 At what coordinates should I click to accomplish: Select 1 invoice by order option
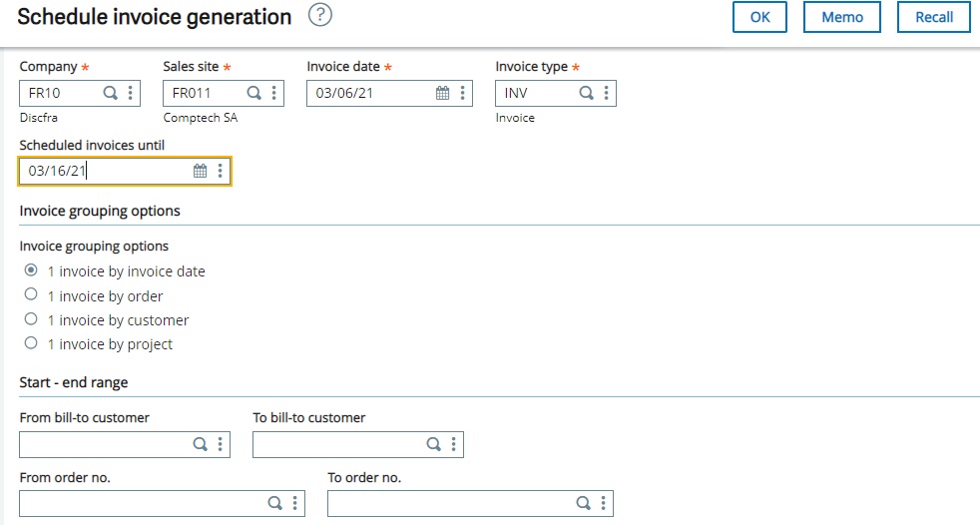pyautogui.click(x=31, y=293)
